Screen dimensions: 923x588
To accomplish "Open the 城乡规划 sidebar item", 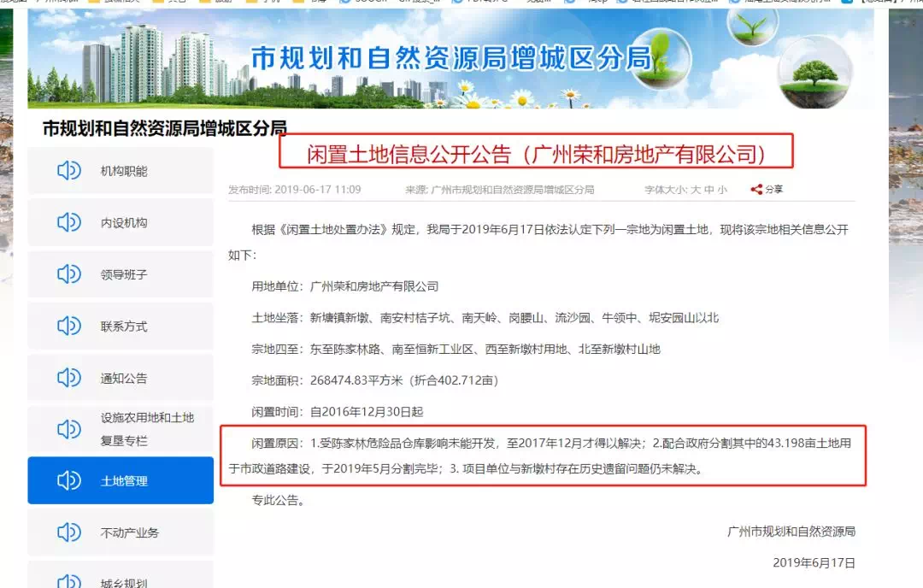I will pyautogui.click(x=121, y=576).
